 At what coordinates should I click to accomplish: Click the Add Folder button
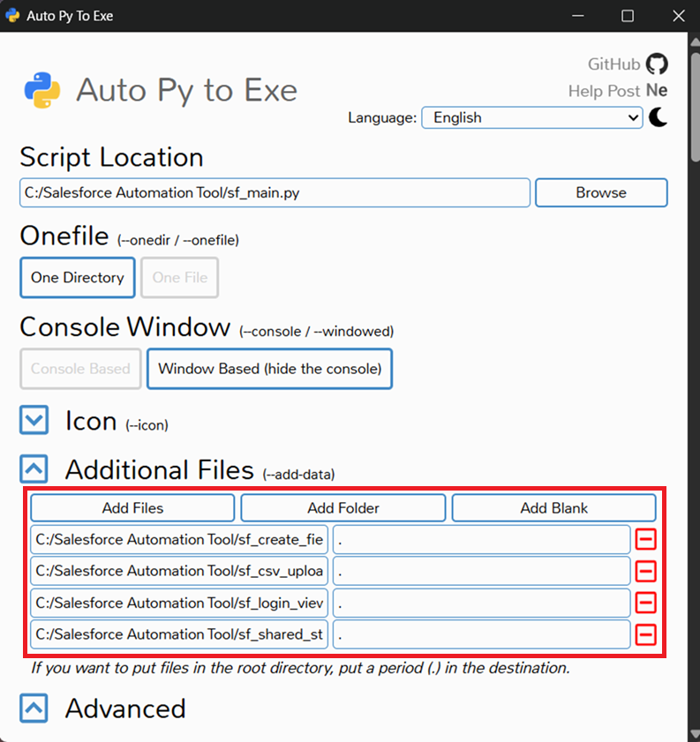click(343, 507)
